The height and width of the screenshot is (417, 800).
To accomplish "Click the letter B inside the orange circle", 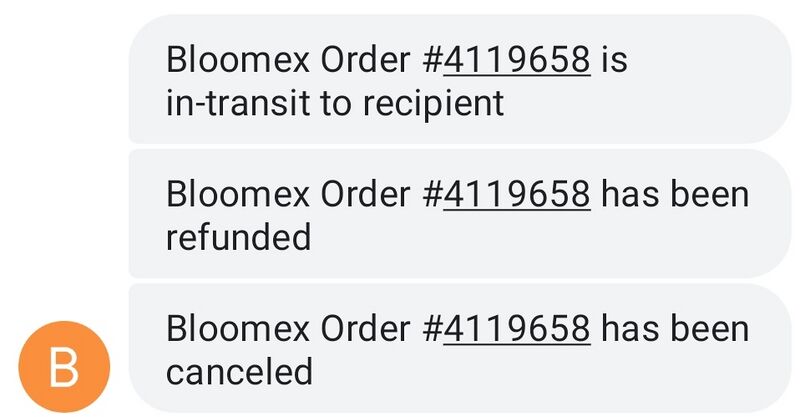I will (64, 367).
